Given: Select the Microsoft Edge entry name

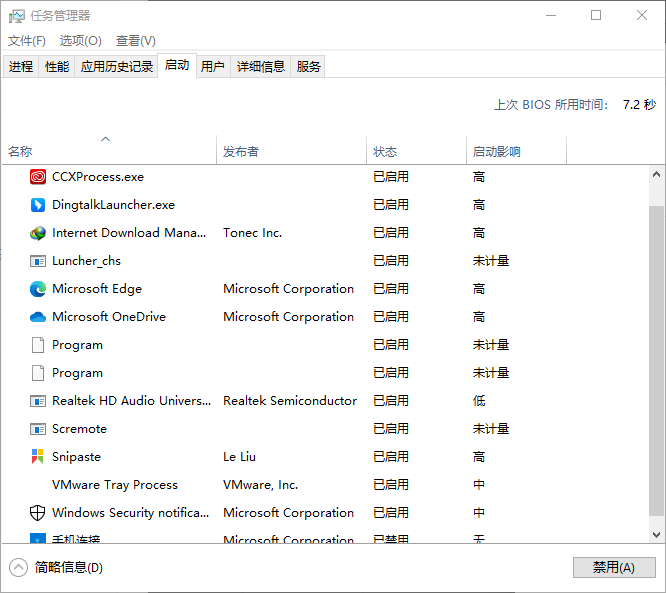Looking at the screenshot, I should pos(97,289).
